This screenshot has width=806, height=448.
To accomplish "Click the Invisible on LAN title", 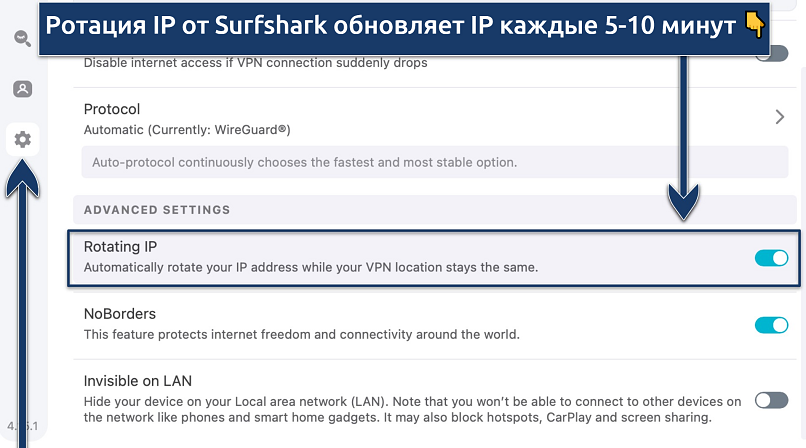I will (138, 380).
